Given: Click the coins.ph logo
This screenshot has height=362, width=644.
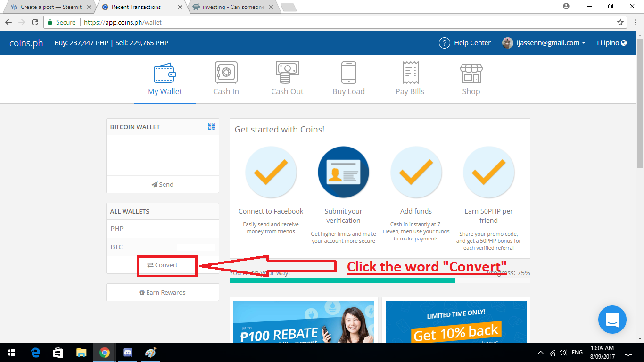Looking at the screenshot, I should 26,43.
